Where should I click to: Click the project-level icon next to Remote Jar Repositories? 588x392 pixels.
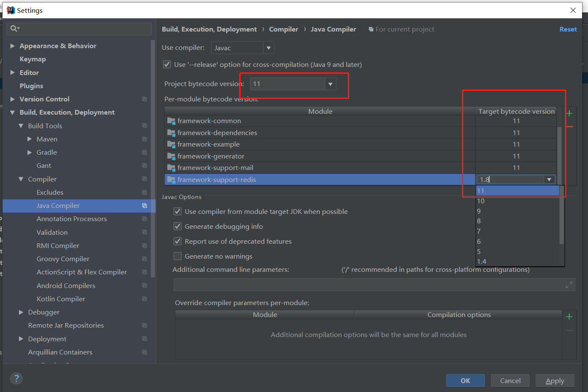click(144, 325)
